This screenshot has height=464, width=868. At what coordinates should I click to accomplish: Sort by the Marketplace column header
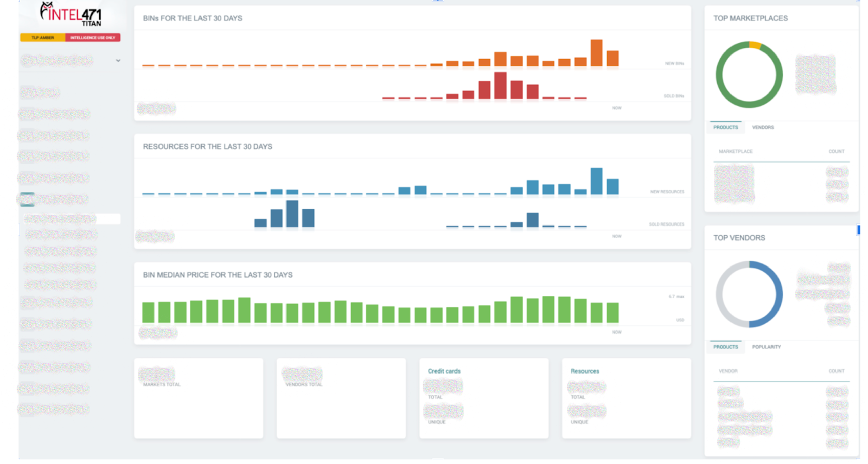click(x=736, y=151)
